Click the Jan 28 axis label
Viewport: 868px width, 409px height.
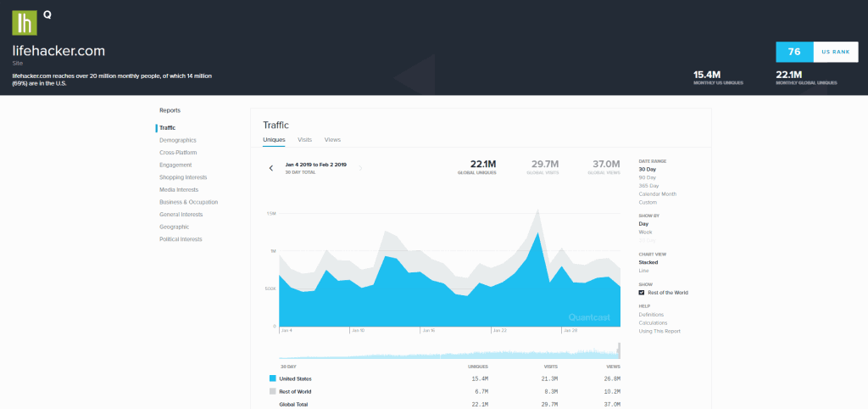pyautogui.click(x=570, y=330)
